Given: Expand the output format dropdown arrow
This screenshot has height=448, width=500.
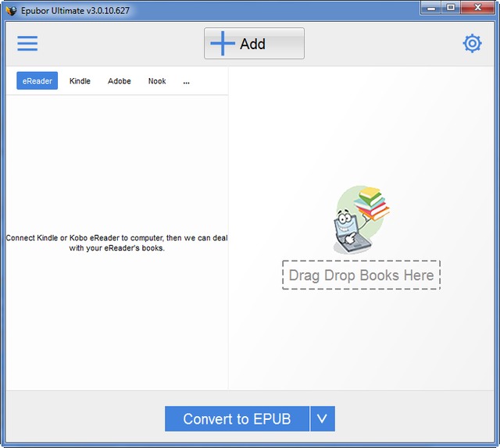Looking at the screenshot, I should 322,419.
